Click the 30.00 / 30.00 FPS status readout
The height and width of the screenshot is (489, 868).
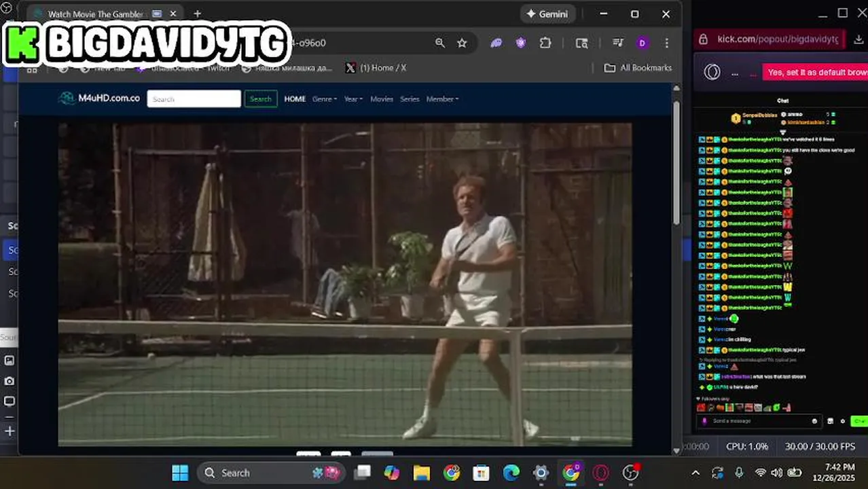[820, 447]
